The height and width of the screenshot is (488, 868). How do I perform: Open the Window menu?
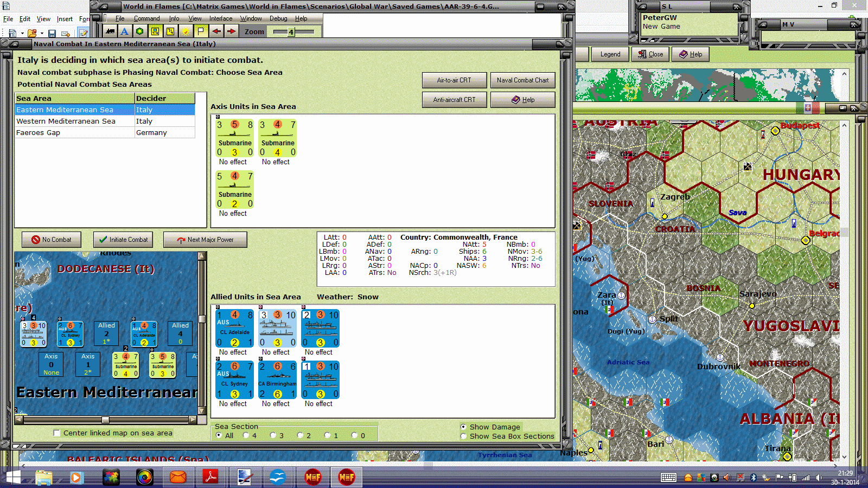point(251,18)
